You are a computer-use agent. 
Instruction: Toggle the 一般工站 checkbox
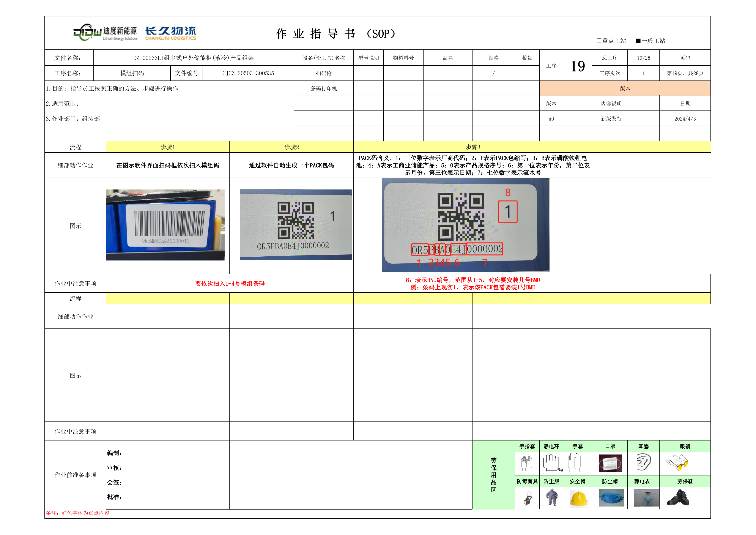[638, 41]
